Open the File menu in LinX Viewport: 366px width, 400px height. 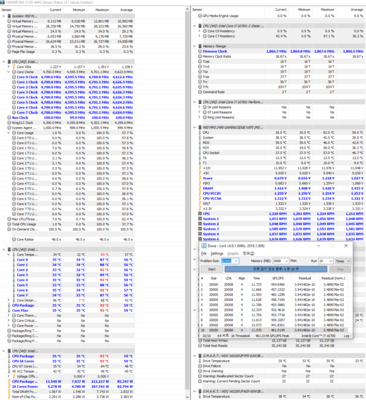(x=204, y=254)
